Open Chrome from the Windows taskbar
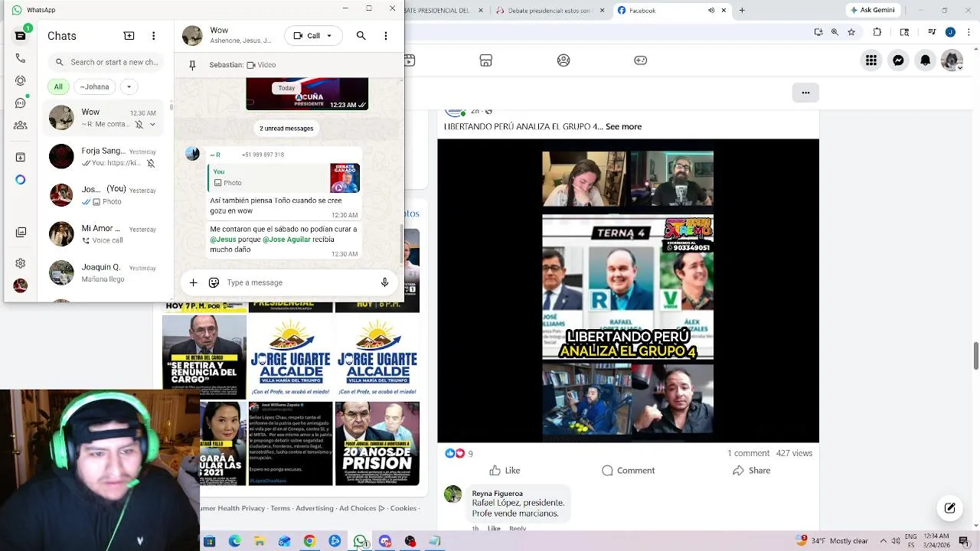Image resolution: width=980 pixels, height=551 pixels. click(x=309, y=541)
